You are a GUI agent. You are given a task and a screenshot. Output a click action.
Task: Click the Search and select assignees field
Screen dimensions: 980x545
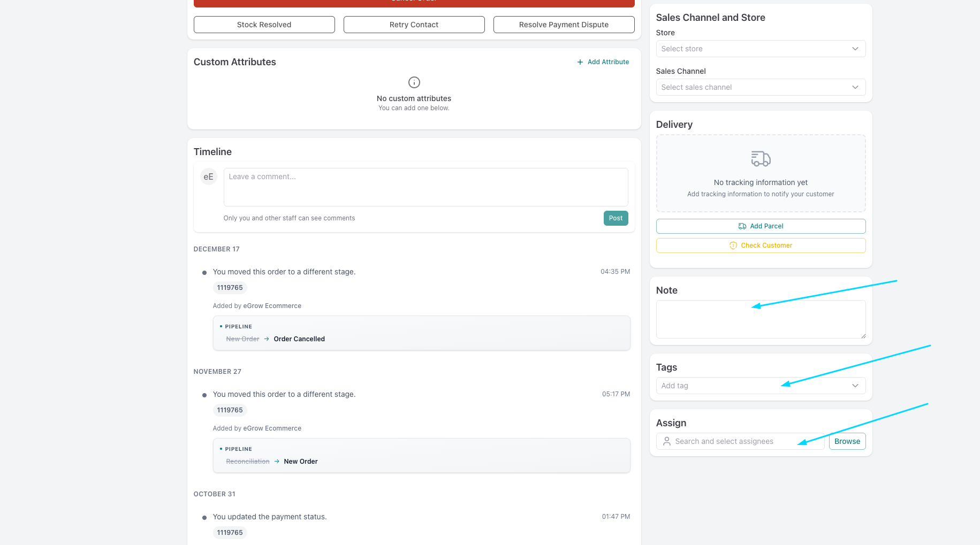click(x=740, y=441)
